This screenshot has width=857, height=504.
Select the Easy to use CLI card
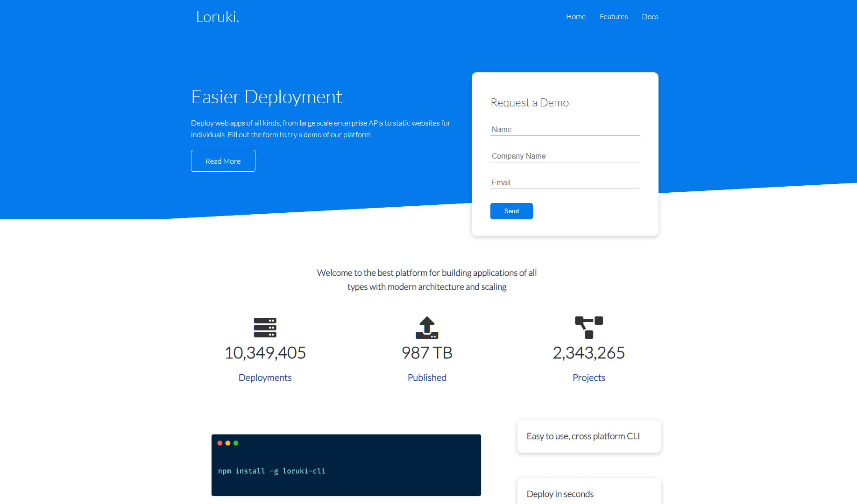[x=589, y=436]
